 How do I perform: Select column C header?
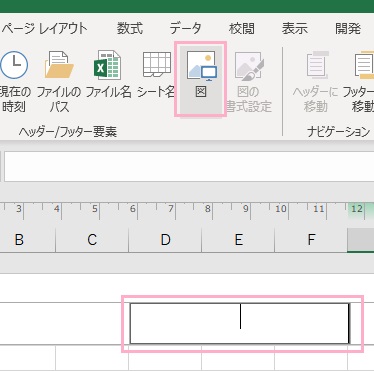pos(92,240)
